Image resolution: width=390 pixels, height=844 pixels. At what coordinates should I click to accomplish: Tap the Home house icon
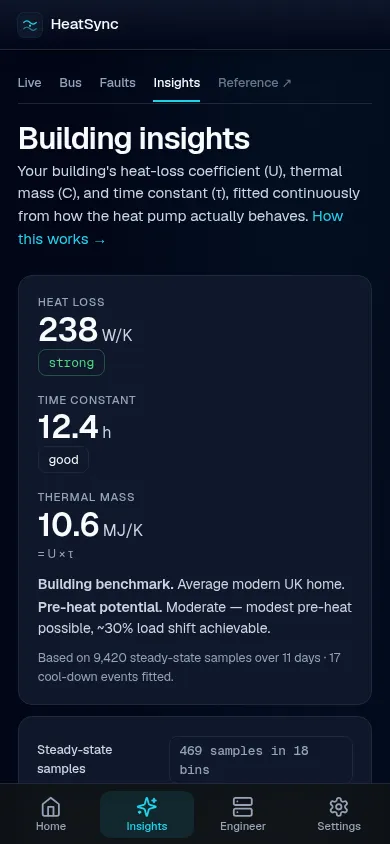(x=51, y=807)
